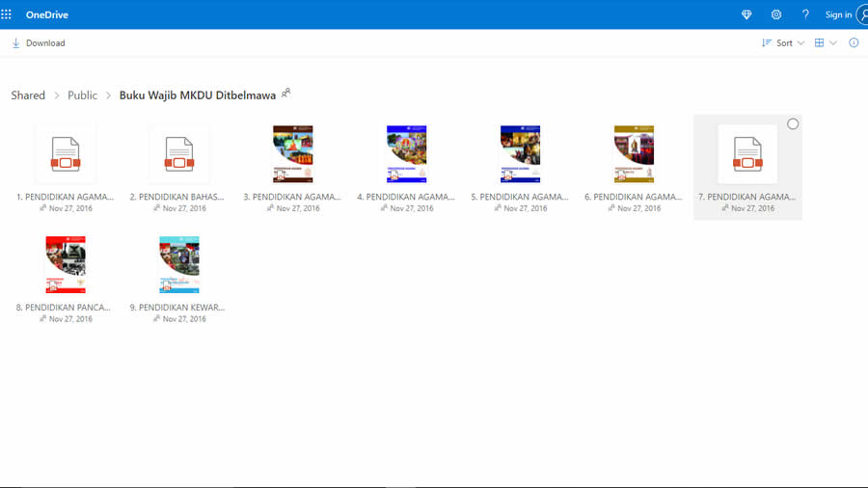
Task: Click the Sign in account icon
Action: click(860, 14)
